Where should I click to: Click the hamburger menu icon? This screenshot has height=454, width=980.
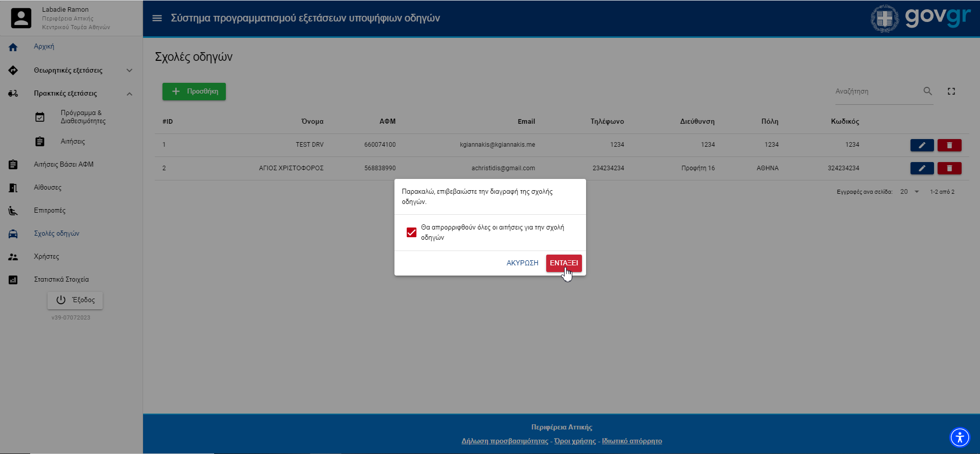click(x=157, y=18)
